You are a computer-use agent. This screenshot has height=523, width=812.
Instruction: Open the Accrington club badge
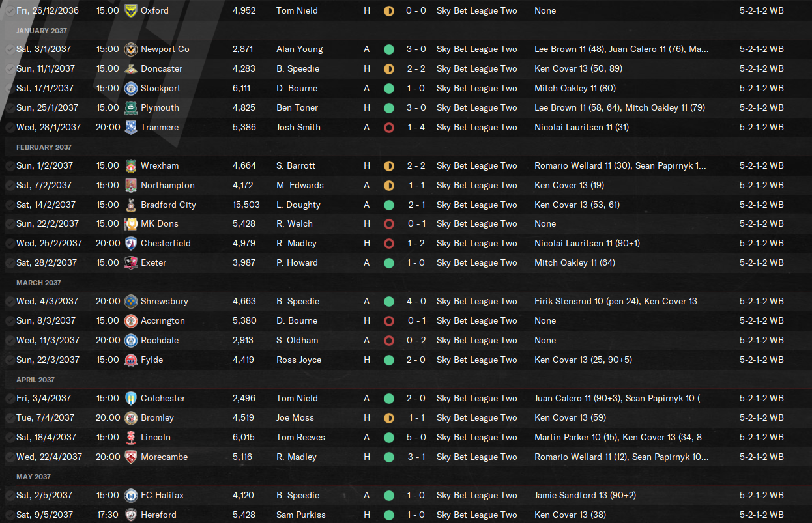[x=131, y=321]
